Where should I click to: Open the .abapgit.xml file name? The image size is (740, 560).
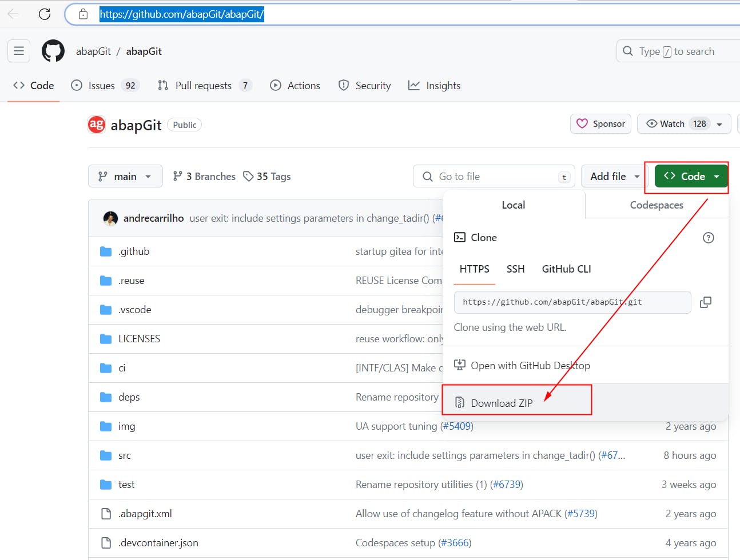145,514
